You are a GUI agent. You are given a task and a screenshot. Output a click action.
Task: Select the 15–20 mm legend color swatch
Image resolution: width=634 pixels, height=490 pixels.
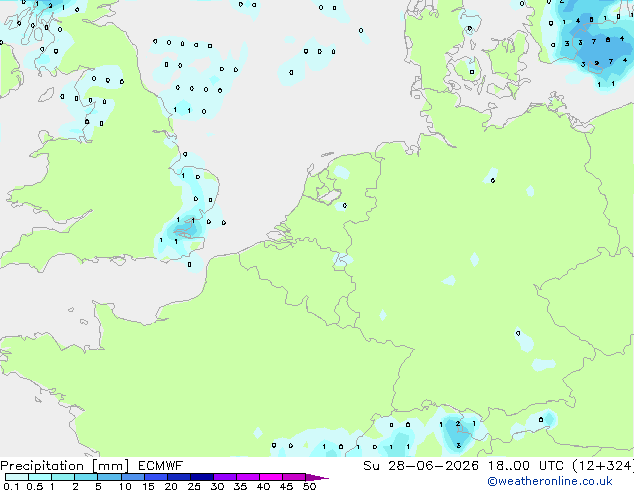pos(155,477)
